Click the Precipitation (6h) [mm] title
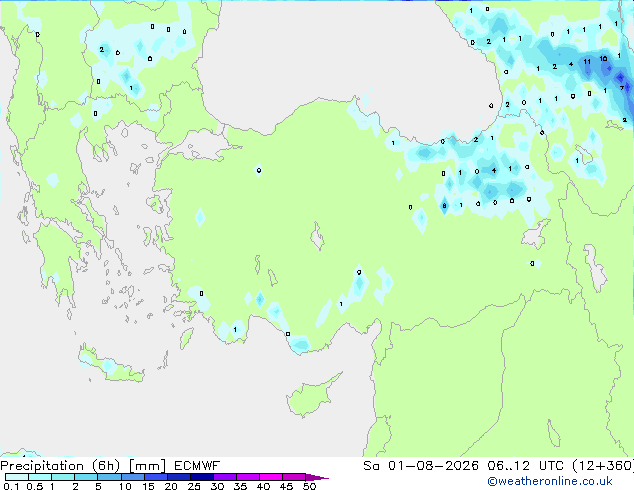 point(83,466)
